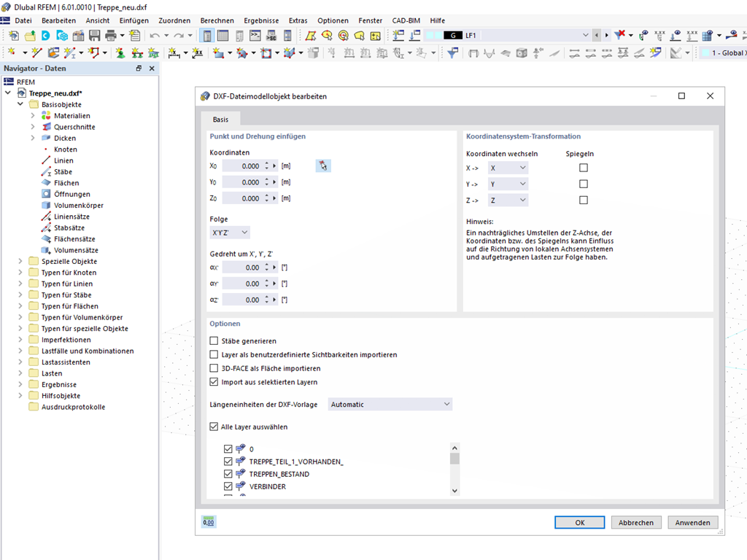Enable mirroring checkbox for Y axis
747x560 pixels.
pyautogui.click(x=584, y=184)
